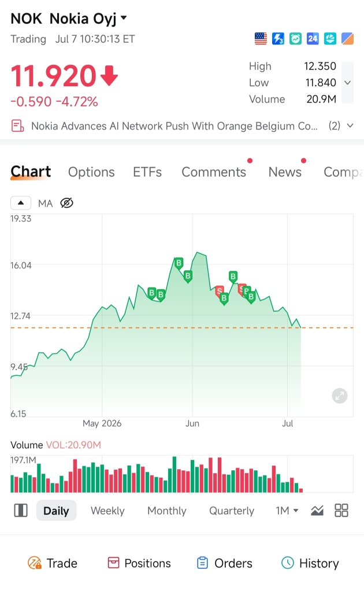Open the four-square grid layout icon

pos(341,511)
